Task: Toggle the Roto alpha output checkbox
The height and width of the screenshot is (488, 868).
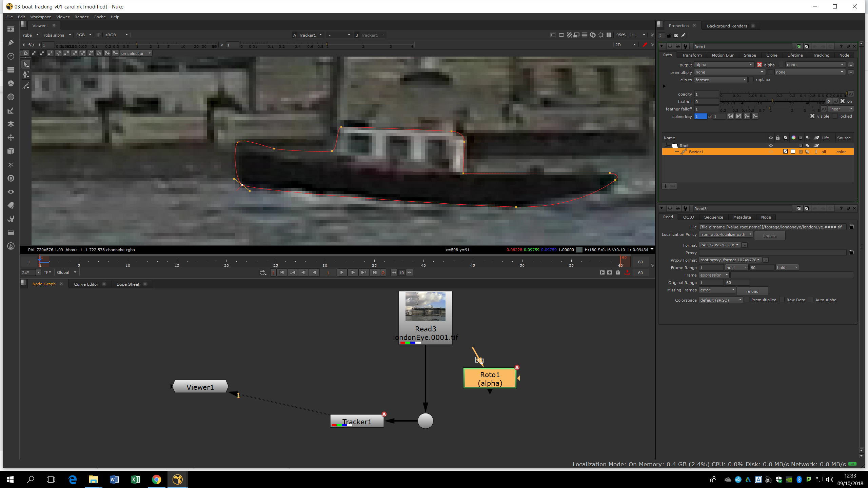Action: pyautogui.click(x=759, y=65)
